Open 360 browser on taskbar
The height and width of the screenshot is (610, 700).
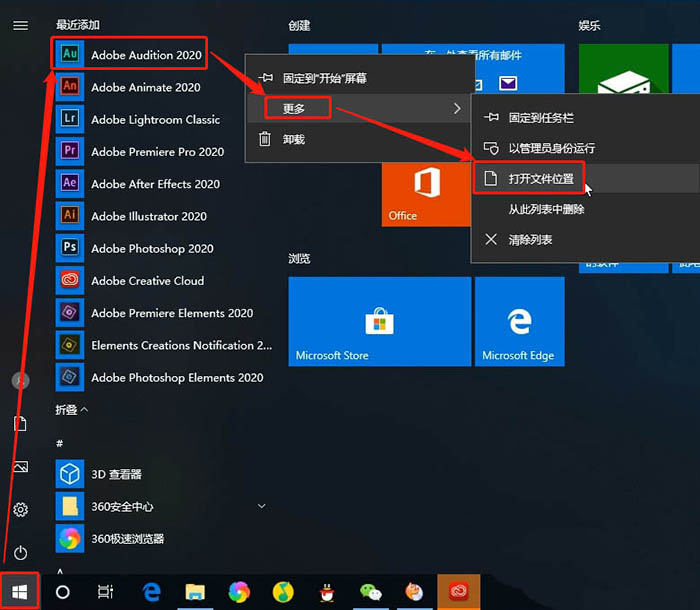click(x=239, y=592)
